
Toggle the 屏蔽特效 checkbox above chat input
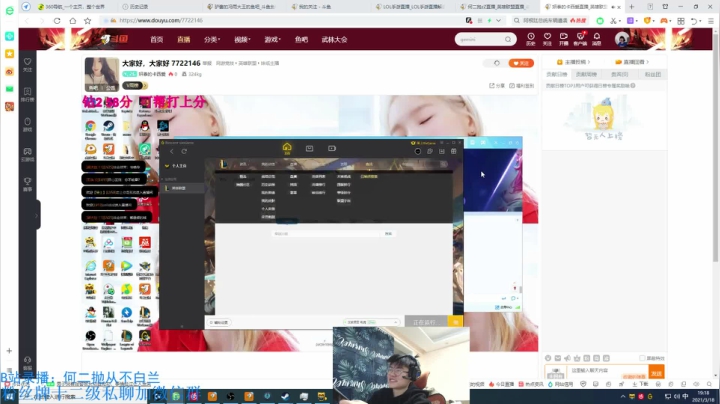coord(642,358)
